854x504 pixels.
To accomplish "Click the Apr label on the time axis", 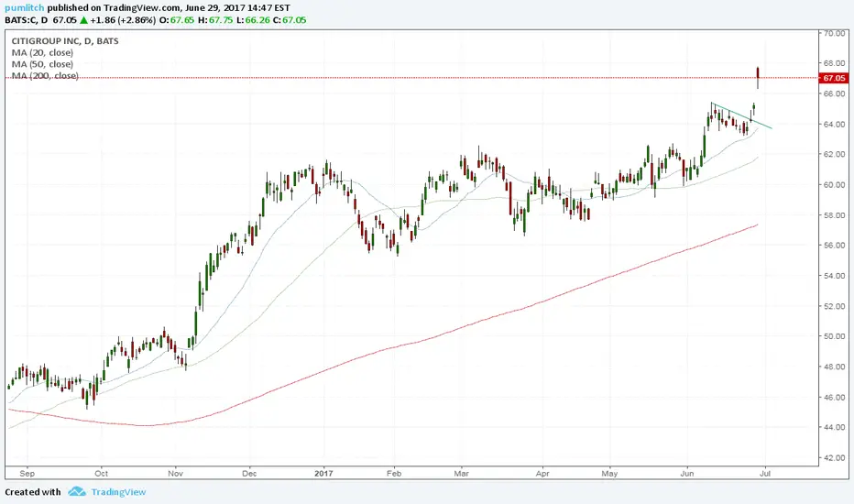I will pyautogui.click(x=542, y=474).
